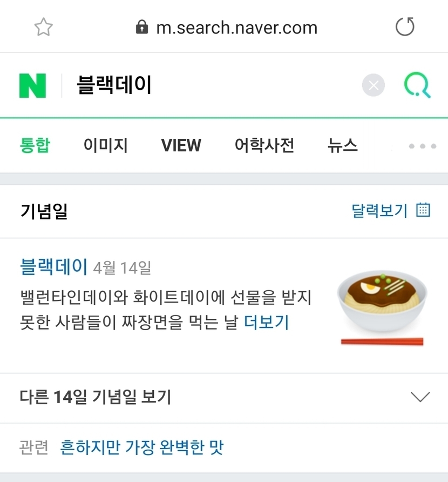448x482 pixels.
Task: Open the VIEW tab
Action: coord(181,145)
